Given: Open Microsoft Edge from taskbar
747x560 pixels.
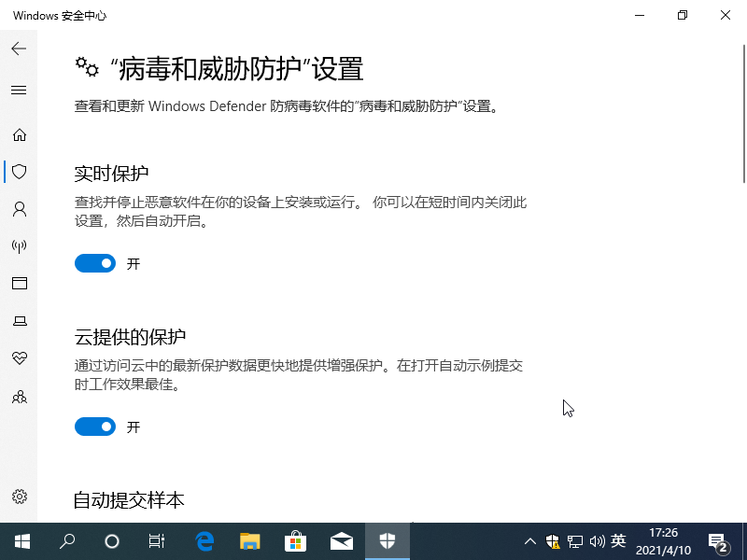Looking at the screenshot, I should [x=204, y=541].
